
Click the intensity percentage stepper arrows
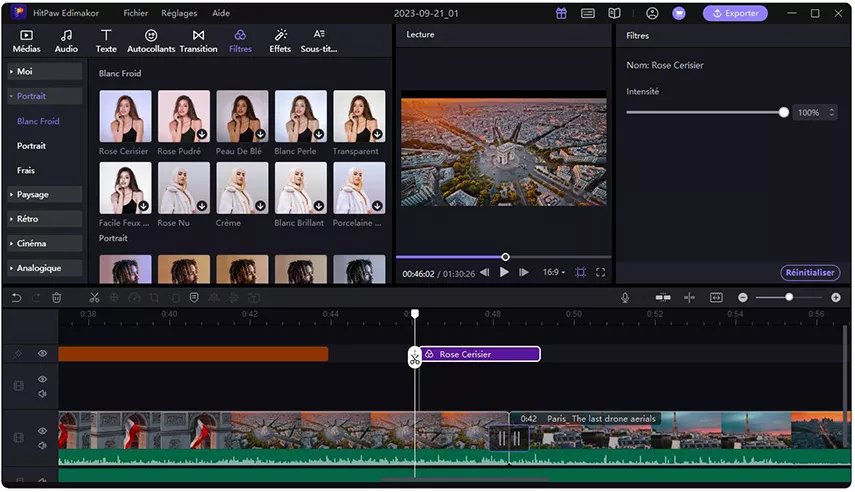[832, 112]
